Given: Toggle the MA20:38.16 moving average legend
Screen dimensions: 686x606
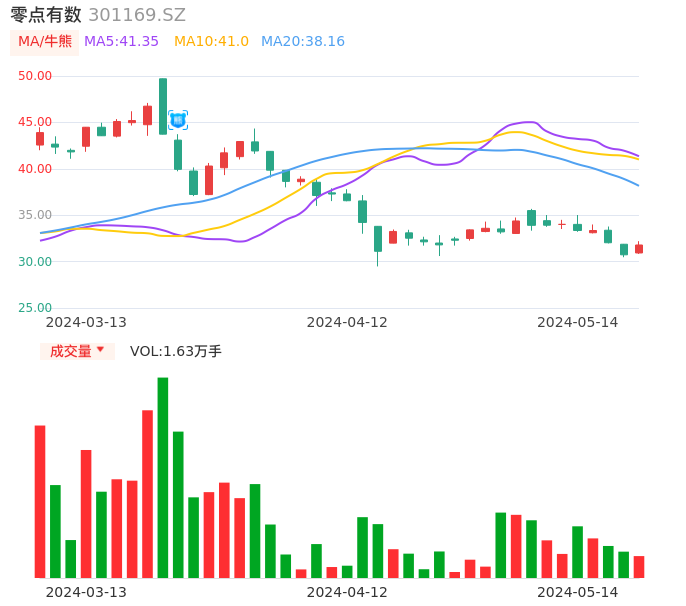Looking at the screenshot, I should tap(303, 42).
